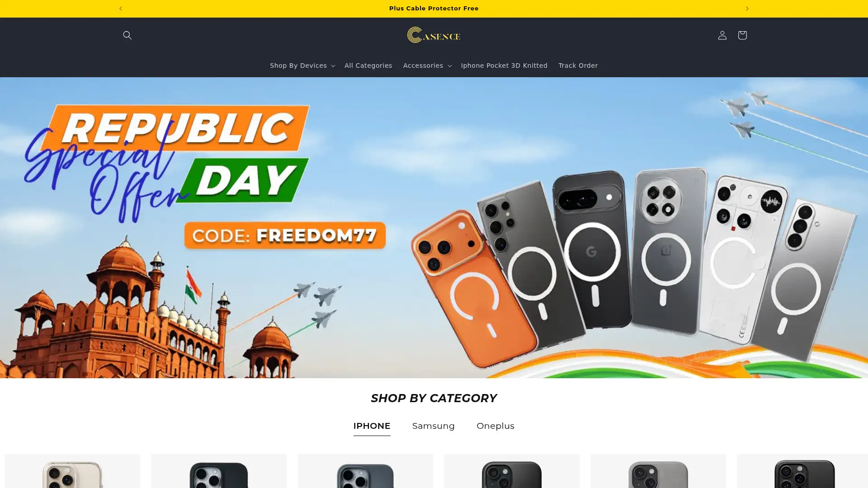The height and width of the screenshot is (488, 868).
Task: Open the search magnifier icon
Action: [127, 35]
